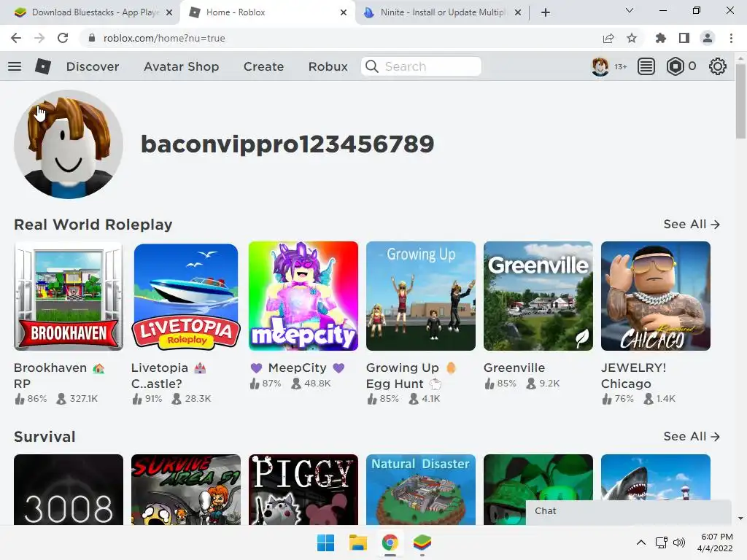Switch to Ninite browser tab
Screen dimensions: 747x560
coord(441,12)
